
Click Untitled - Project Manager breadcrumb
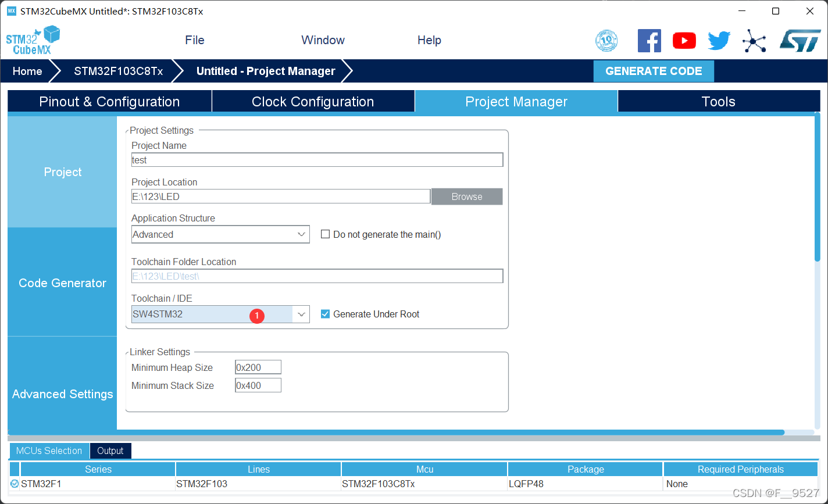266,71
